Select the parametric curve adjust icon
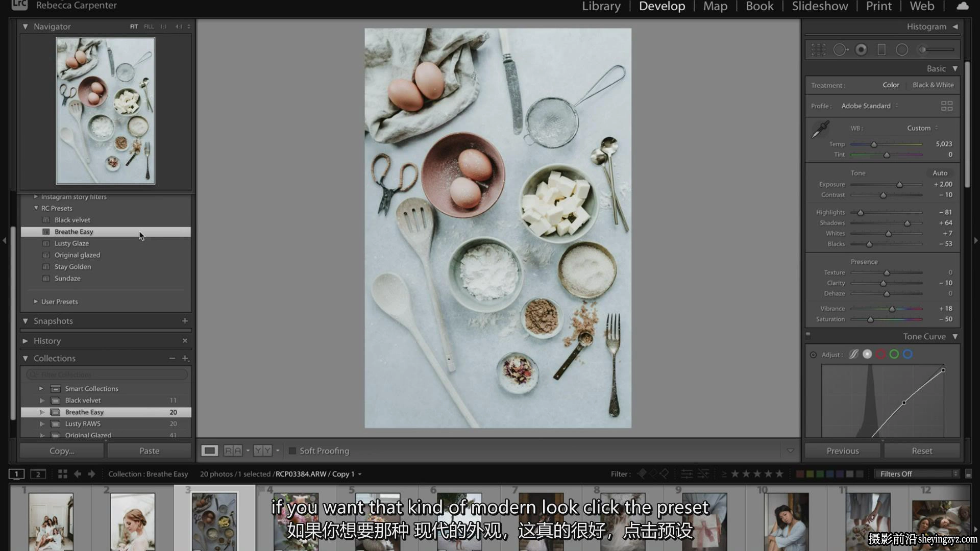980x551 pixels. coord(853,354)
